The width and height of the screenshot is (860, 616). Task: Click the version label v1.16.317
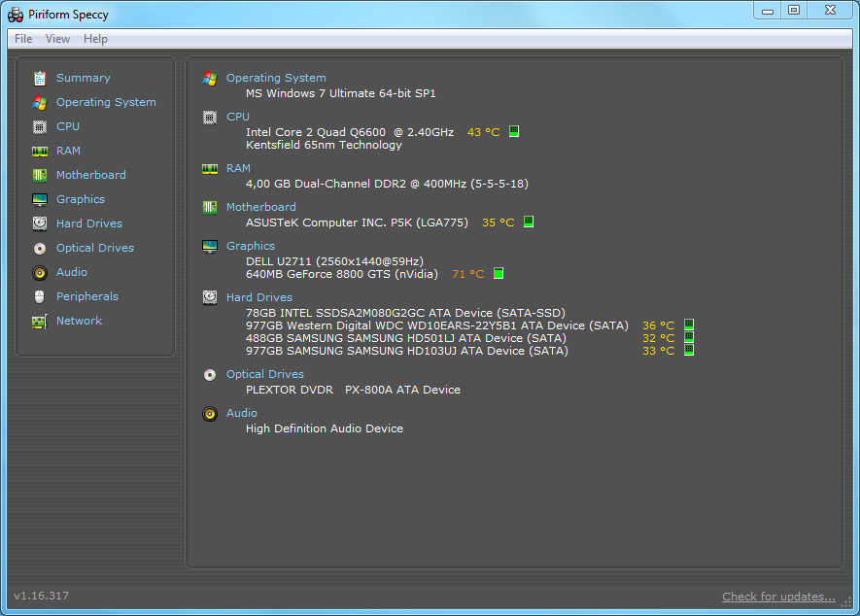click(41, 596)
